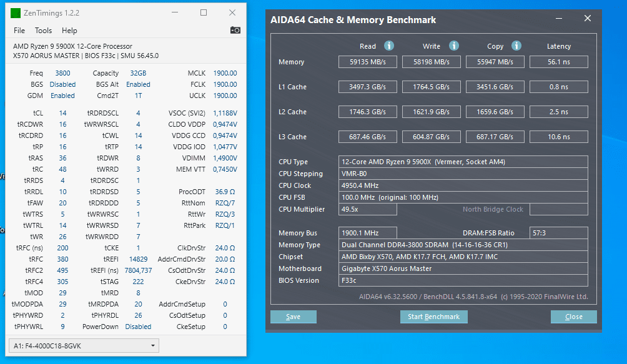Click the CPU Type value field
Viewport: 627px width, 364px height.
tap(462, 162)
